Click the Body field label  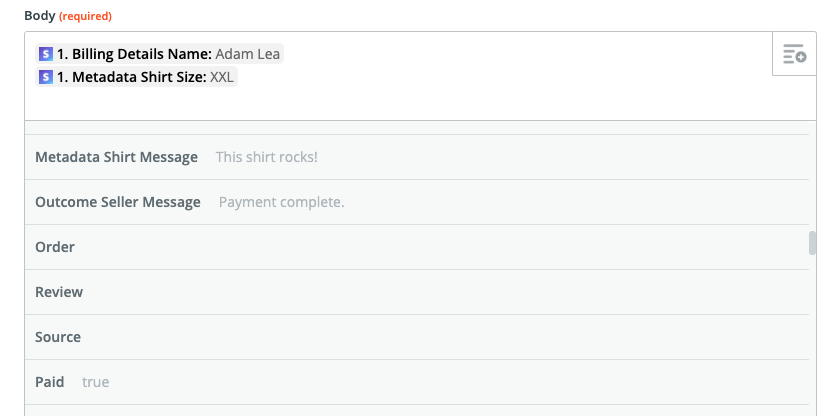[40, 16]
